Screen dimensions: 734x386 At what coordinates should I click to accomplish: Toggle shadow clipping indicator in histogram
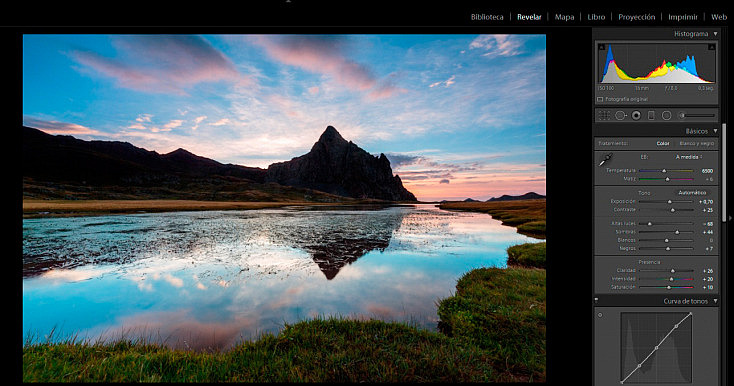point(602,47)
